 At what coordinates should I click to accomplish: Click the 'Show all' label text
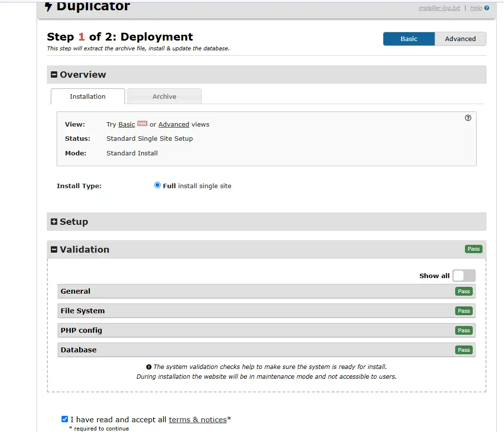434,276
